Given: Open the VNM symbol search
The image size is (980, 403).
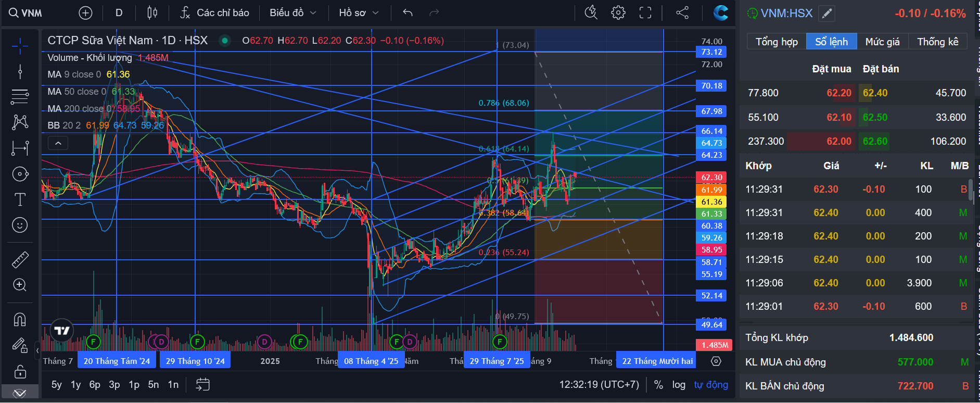Looking at the screenshot, I should pyautogui.click(x=26, y=12).
